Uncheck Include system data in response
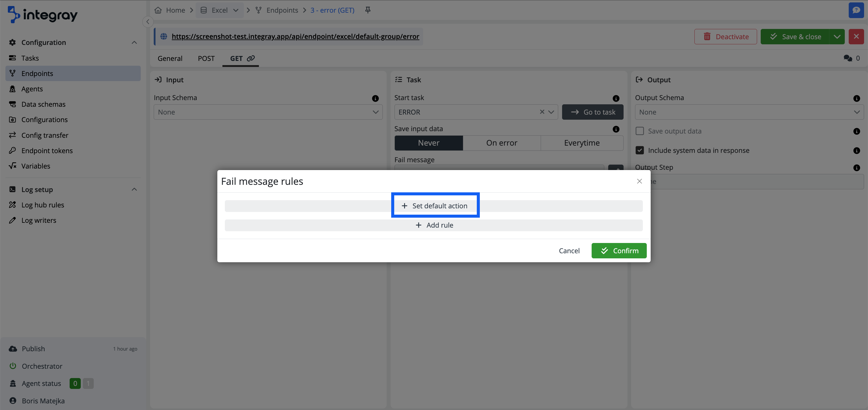This screenshot has width=868, height=410. click(x=639, y=150)
